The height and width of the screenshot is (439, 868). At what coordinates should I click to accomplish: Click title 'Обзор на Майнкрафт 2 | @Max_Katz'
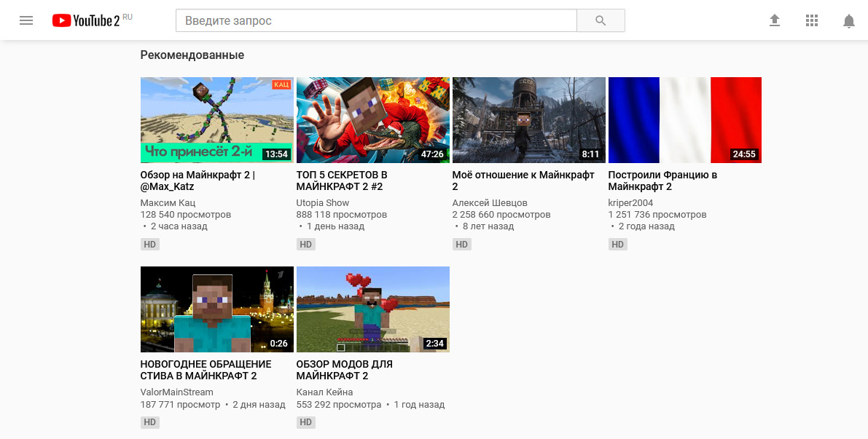(198, 181)
